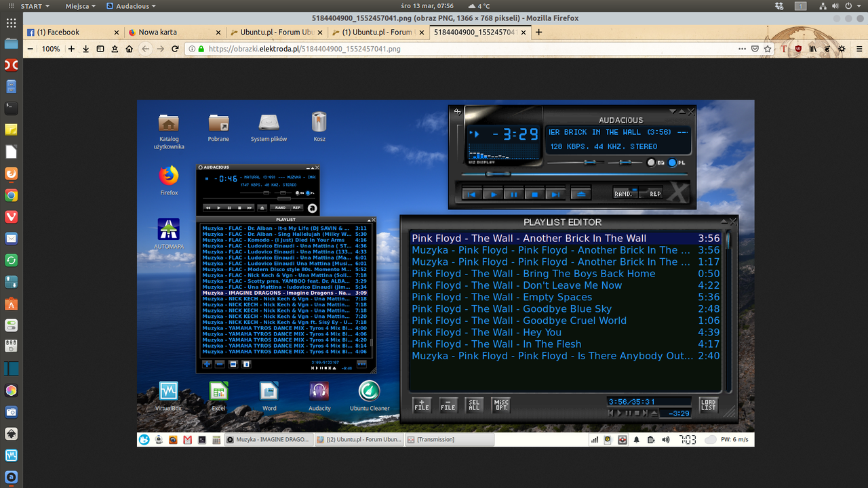Viewport: 868px width, 488px height.
Task: Save the page to Pocket
Action: [x=755, y=49]
